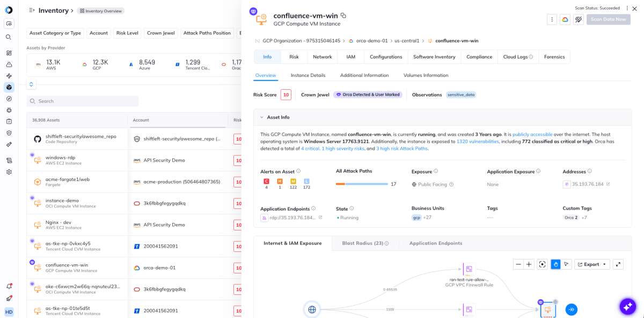Open the 1320 vulnerabilities link
The height and width of the screenshot is (318, 644).
pos(478,141)
